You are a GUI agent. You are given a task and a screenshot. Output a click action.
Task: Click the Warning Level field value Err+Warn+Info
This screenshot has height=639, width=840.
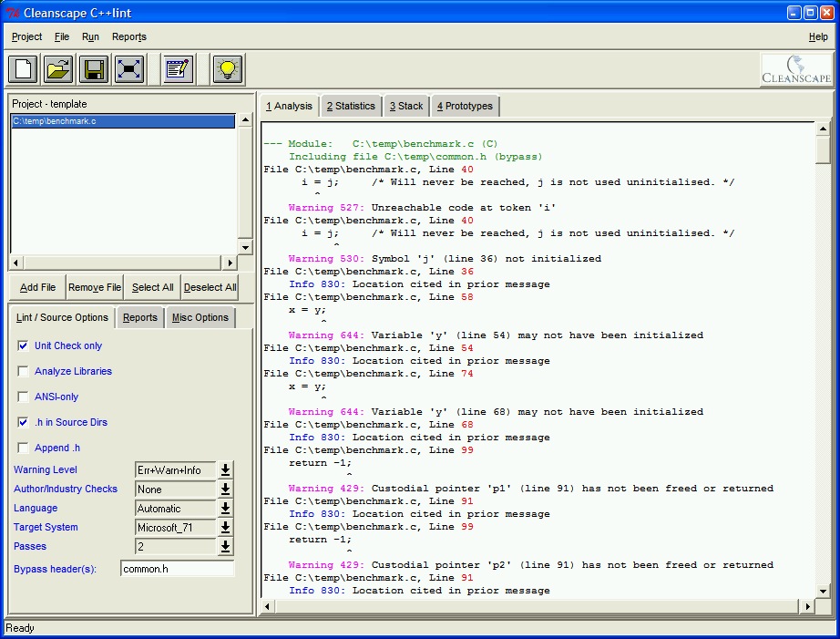(x=176, y=470)
